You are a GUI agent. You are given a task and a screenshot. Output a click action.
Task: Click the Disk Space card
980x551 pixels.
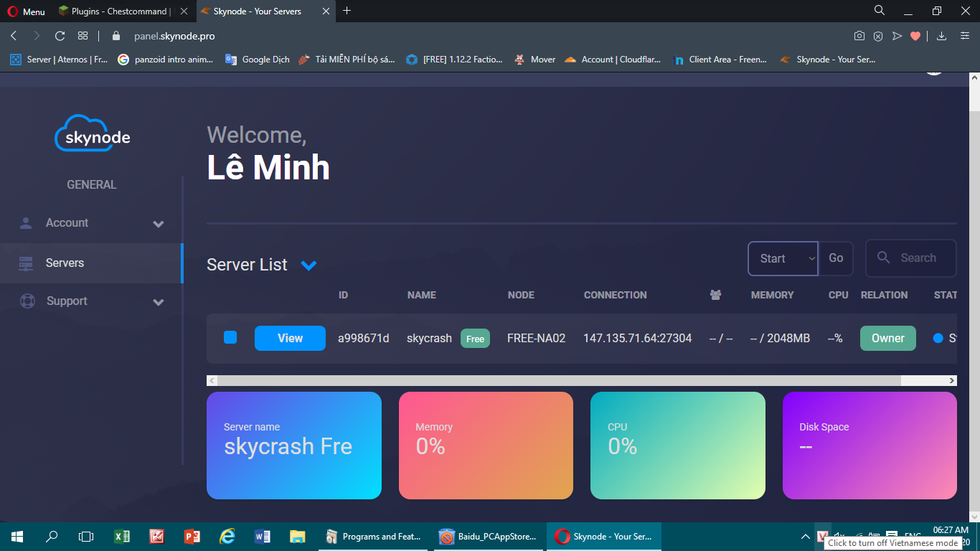coord(870,445)
